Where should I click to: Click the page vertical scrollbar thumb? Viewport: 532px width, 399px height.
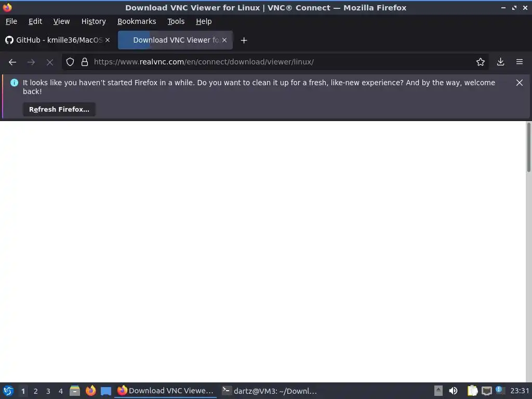528,148
